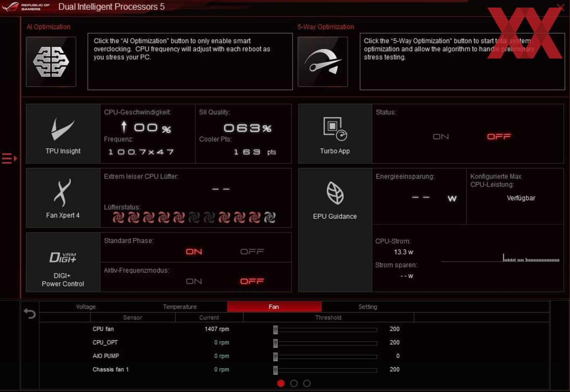
Task: Set Aktiv-Frequenzmodus to ON
Action: 194,281
